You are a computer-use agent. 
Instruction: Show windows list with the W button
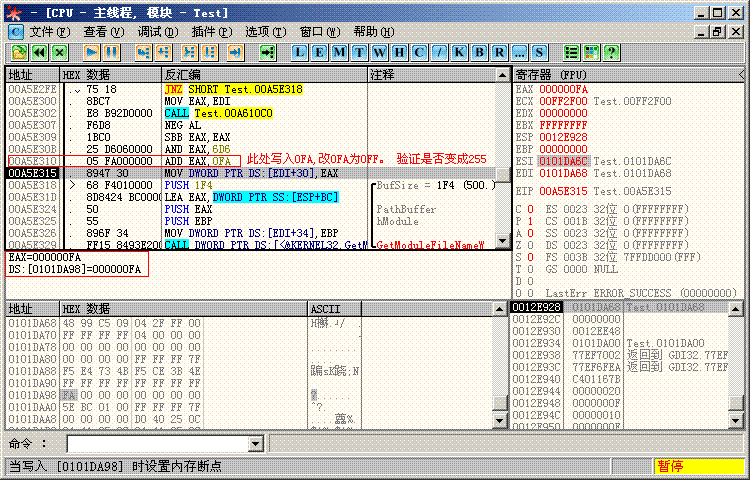coord(379,52)
